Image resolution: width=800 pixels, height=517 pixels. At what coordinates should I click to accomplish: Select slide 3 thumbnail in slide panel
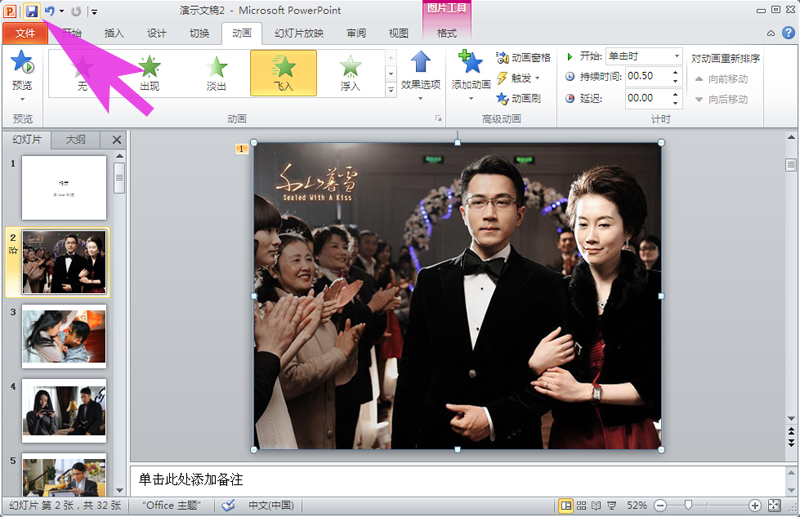coord(64,337)
